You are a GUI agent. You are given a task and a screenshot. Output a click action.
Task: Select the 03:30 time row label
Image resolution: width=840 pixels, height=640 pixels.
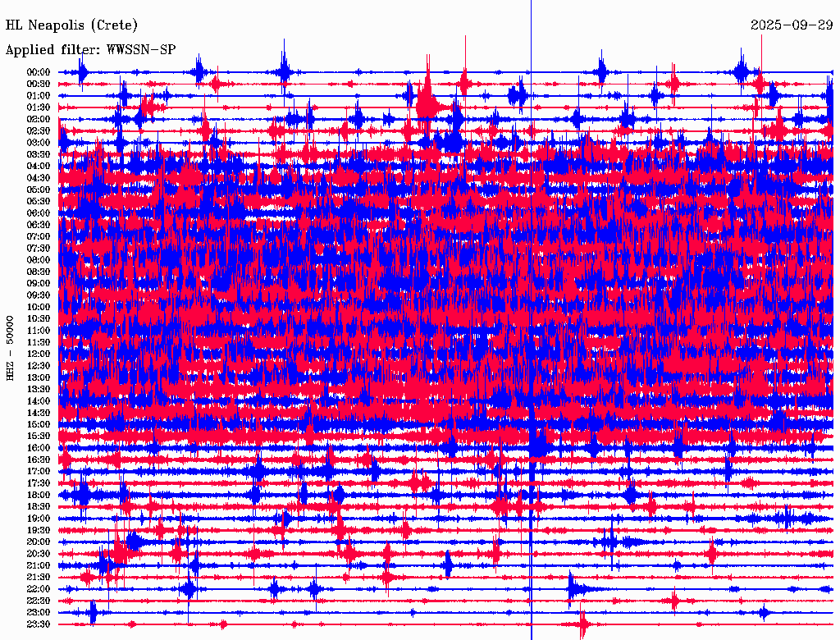pos(39,155)
